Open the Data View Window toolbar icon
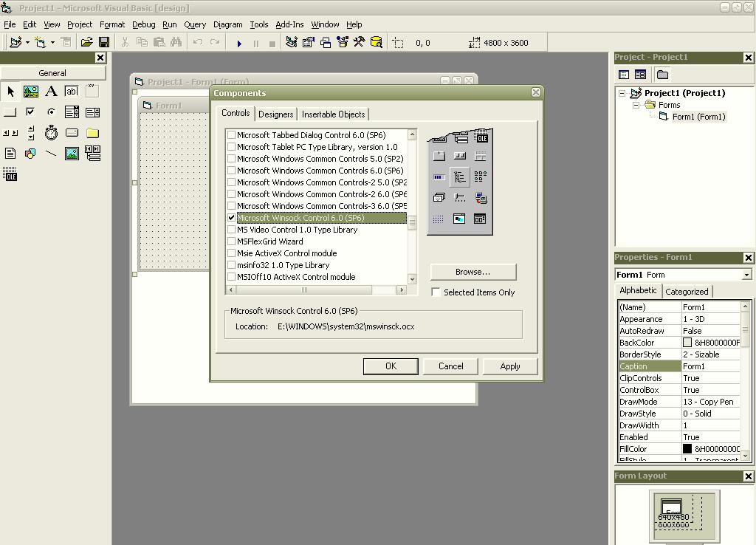Viewport: 756px width, 545px height. click(x=376, y=42)
